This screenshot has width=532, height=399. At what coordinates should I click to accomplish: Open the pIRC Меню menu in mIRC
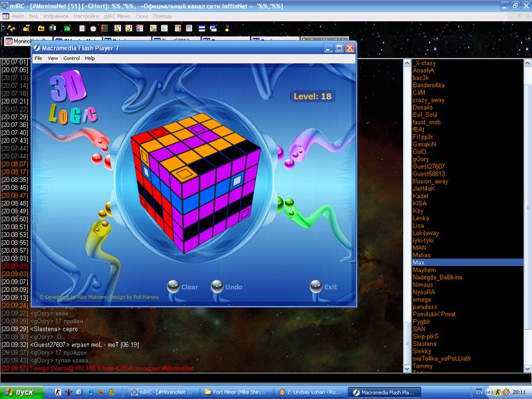tap(118, 16)
